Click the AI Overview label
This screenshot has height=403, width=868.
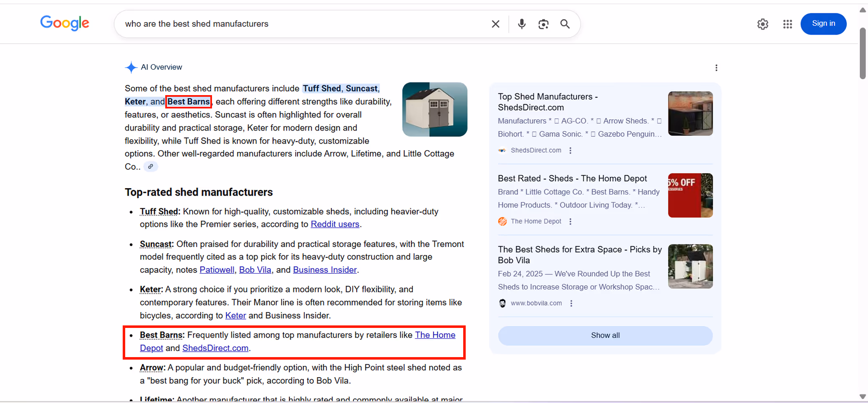161,67
